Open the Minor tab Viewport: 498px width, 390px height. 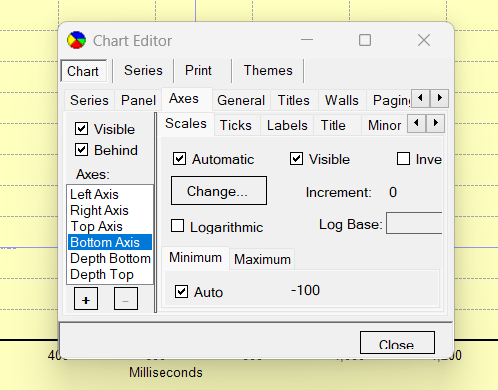(x=384, y=125)
